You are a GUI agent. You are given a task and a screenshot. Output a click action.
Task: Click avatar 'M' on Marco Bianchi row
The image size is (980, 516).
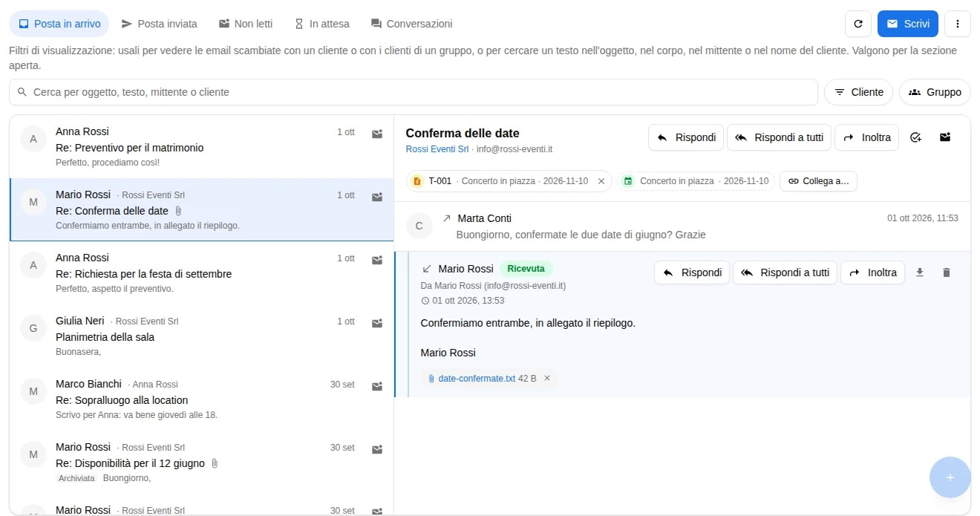(33, 391)
